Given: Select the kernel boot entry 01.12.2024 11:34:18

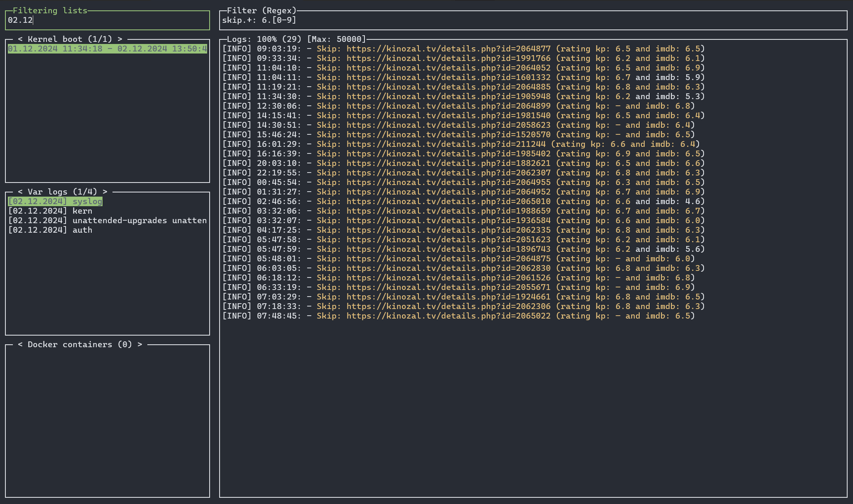Looking at the screenshot, I should [x=108, y=49].
